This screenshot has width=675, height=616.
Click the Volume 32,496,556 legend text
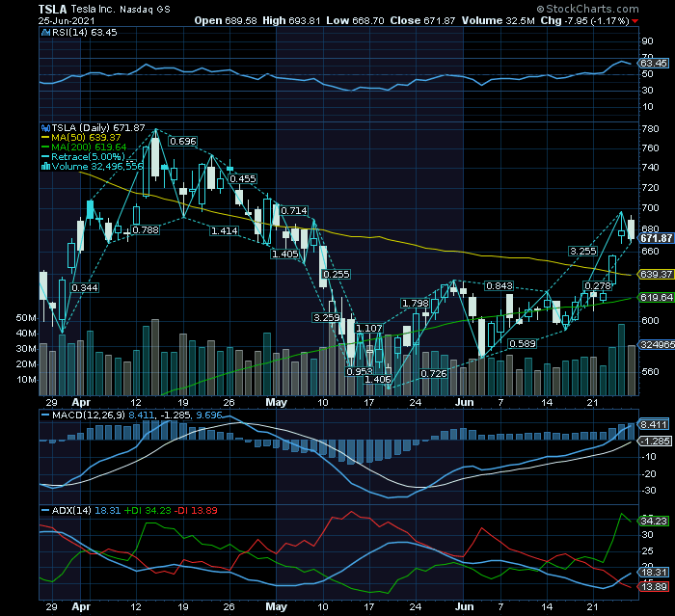point(97,166)
